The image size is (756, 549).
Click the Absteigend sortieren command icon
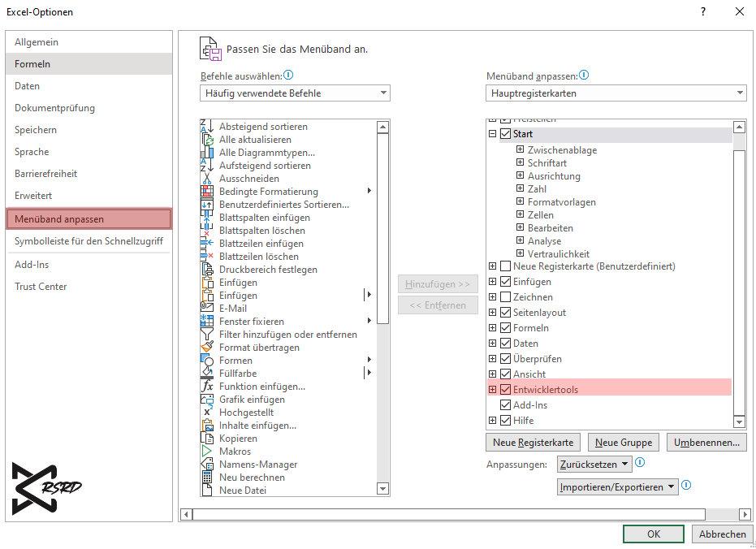tap(206, 127)
